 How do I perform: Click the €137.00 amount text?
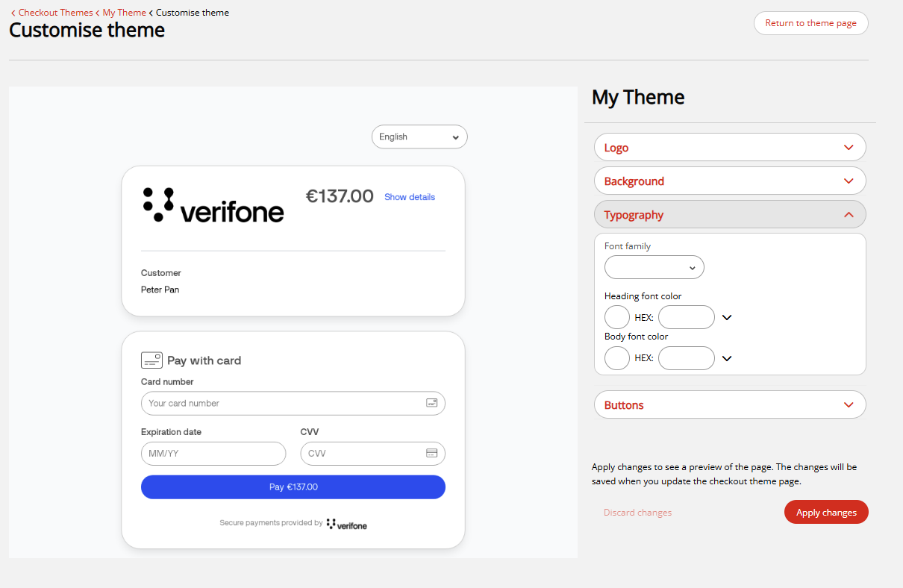(x=340, y=196)
